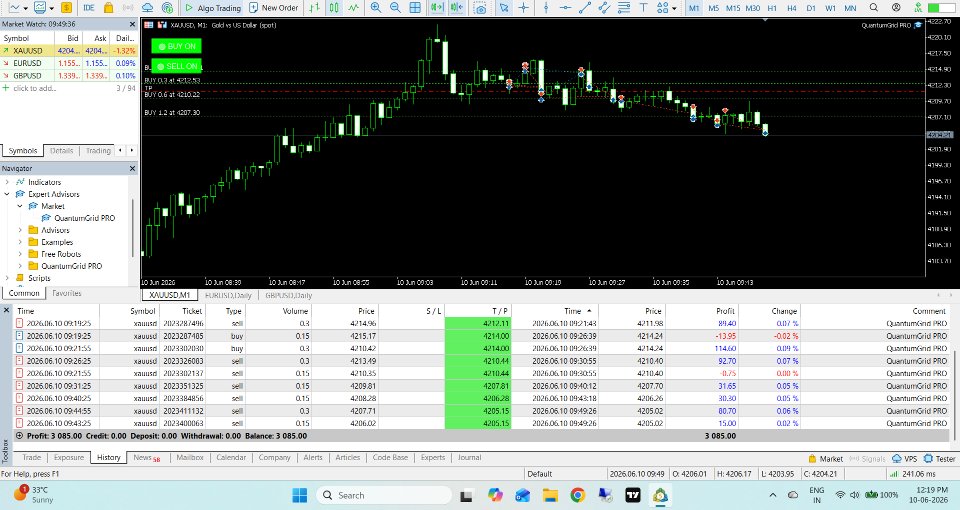The height and width of the screenshot is (510, 960).
Task: Open Google Chrome from taskbar
Action: point(577,495)
